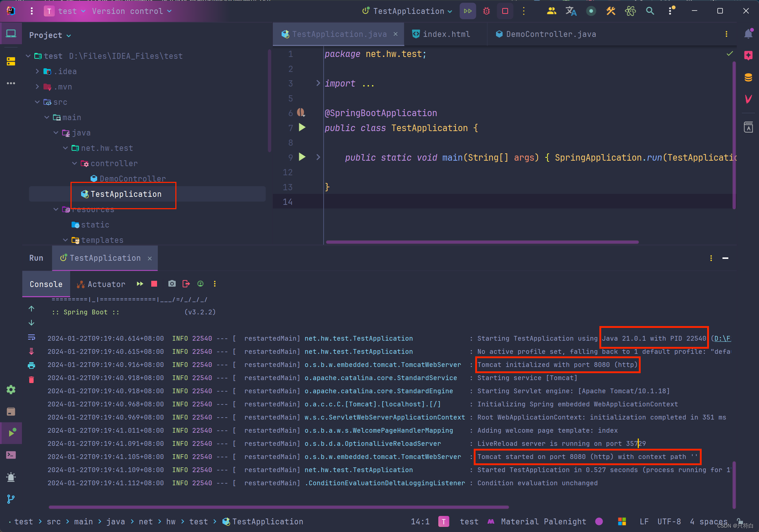Open the test project dropdown

click(x=65, y=11)
